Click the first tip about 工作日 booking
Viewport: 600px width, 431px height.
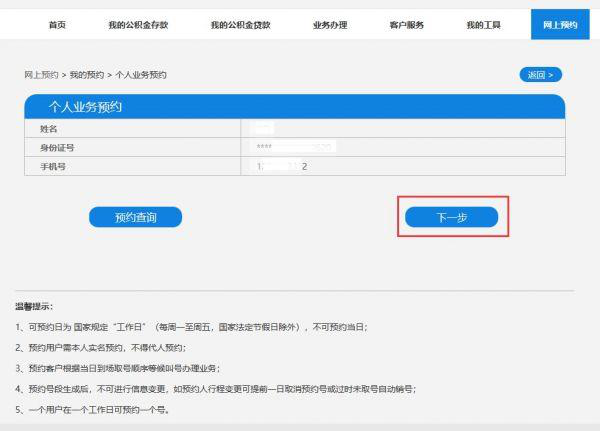click(x=190, y=327)
